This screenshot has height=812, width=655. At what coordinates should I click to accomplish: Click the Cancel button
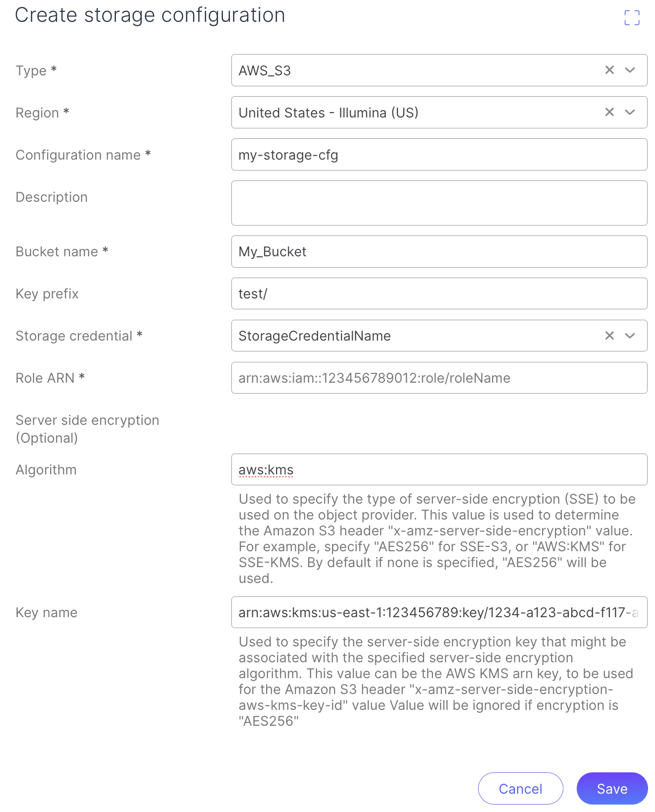520,788
